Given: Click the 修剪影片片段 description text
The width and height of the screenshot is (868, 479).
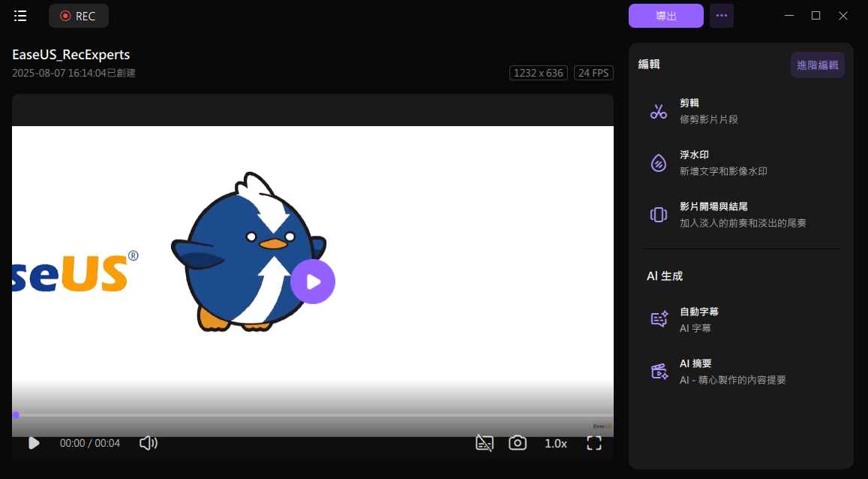Looking at the screenshot, I should point(708,119).
